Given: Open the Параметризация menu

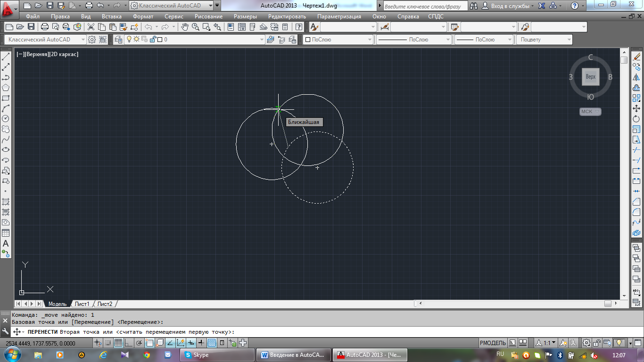Looking at the screenshot, I should click(339, 16).
